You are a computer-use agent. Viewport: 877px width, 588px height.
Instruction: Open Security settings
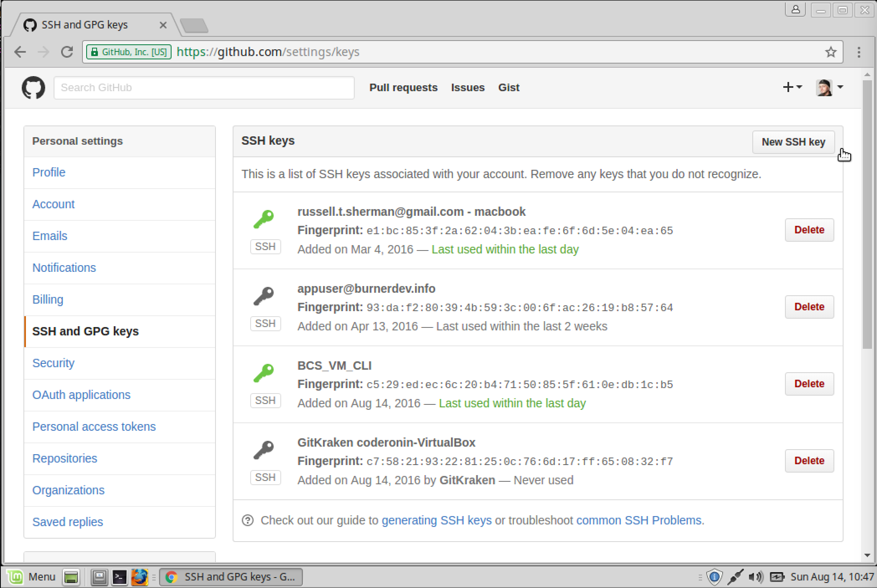(x=120, y=363)
